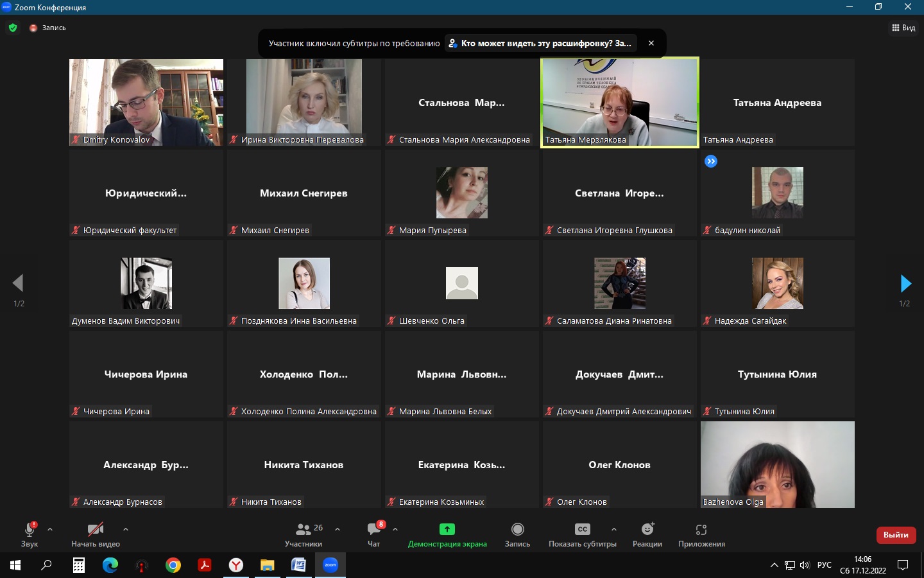The image size is (924, 578).
Task: Expand audio options arrow next to Звук
Action: click(x=50, y=529)
